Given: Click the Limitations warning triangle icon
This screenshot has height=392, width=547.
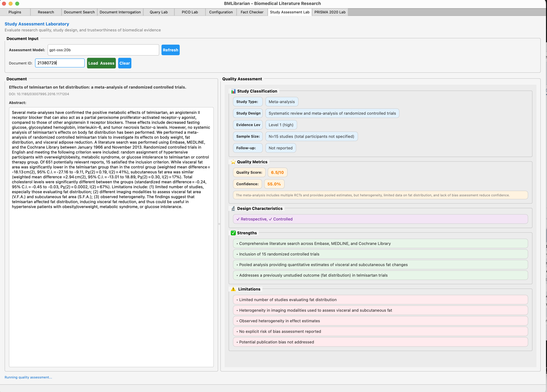Looking at the screenshot, I should 233,289.
